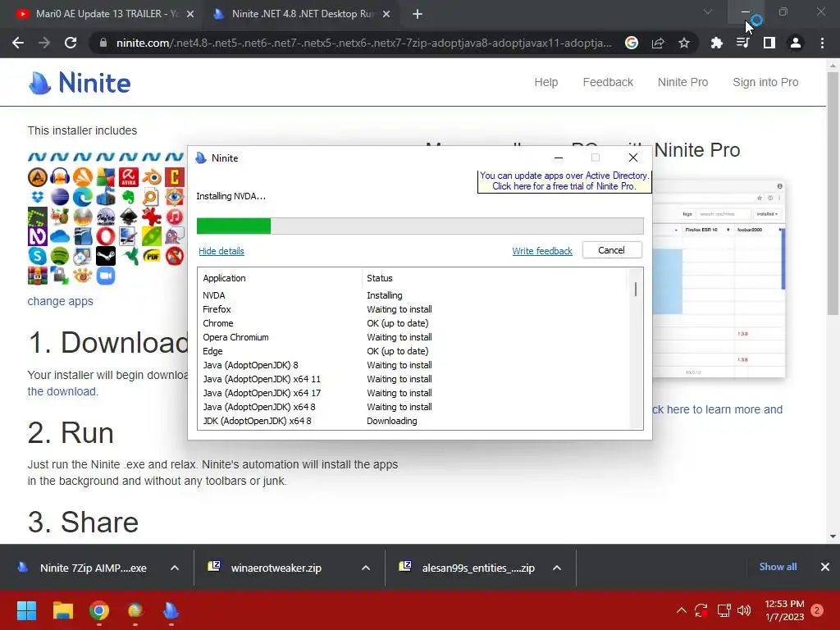Open Ninite Pro header link

coord(683,82)
